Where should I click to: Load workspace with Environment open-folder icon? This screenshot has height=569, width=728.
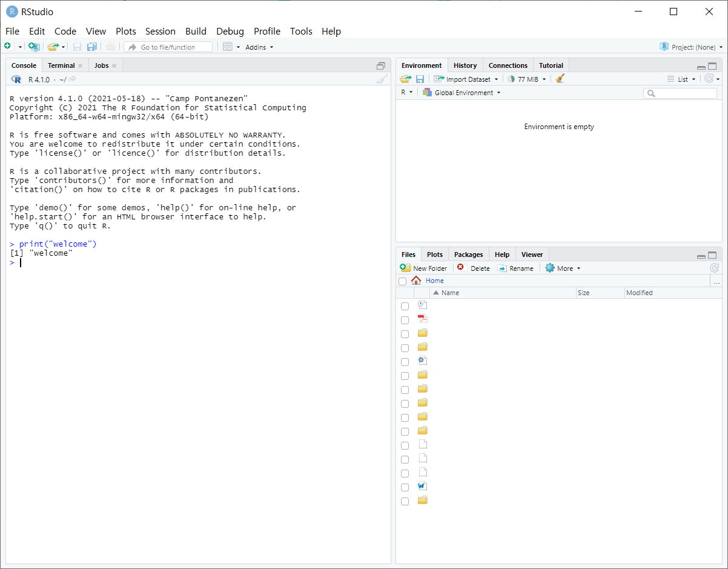pos(406,79)
